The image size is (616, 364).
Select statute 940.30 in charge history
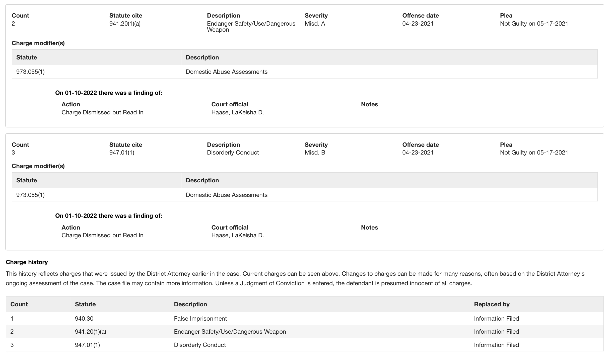84,319
